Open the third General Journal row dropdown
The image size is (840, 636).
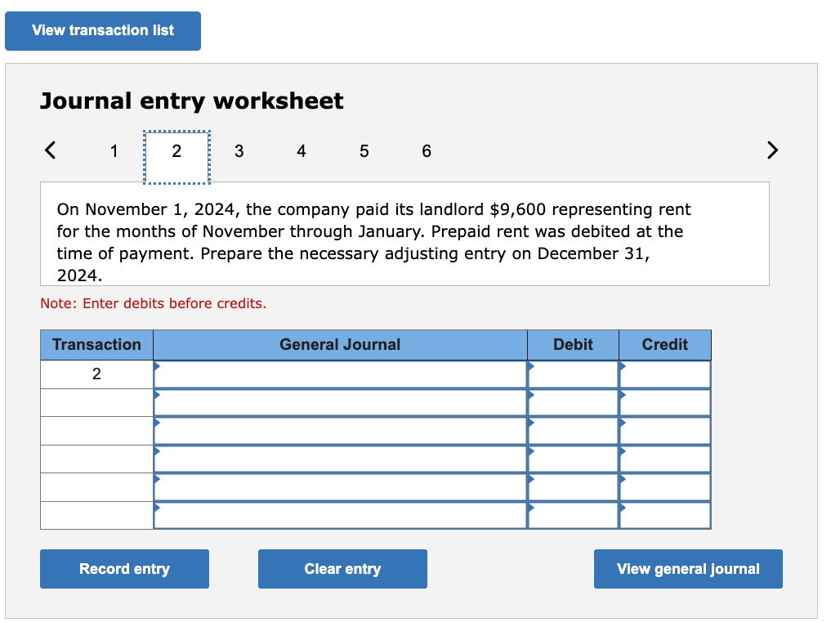pyautogui.click(x=156, y=425)
